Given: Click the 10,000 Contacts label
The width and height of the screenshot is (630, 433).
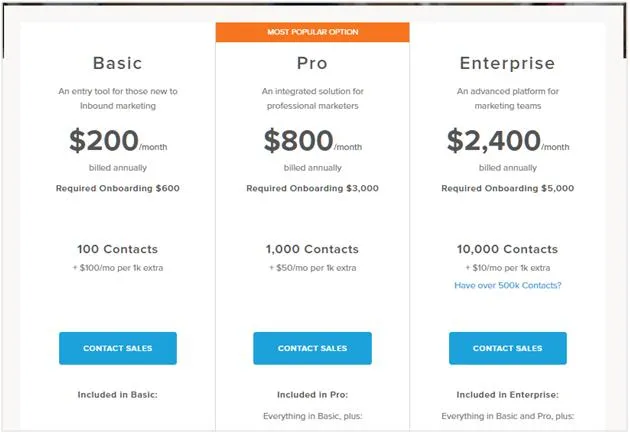Looking at the screenshot, I should coord(507,249).
